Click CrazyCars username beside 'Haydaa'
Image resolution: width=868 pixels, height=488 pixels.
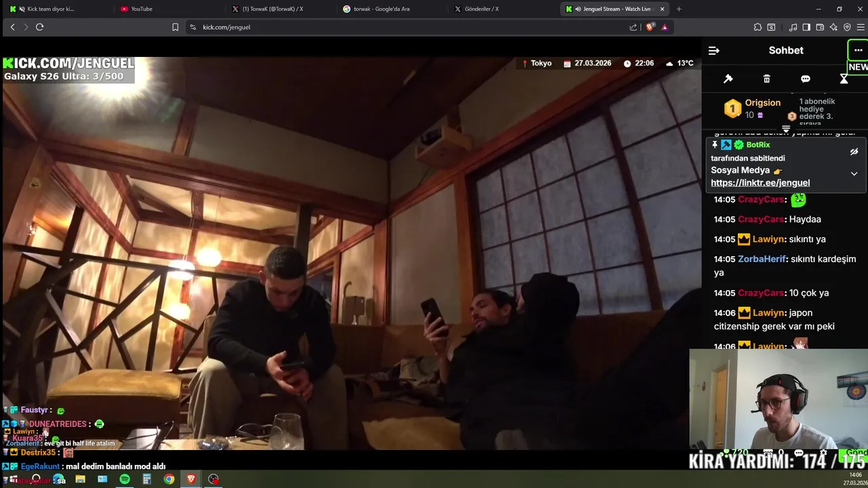pyautogui.click(x=761, y=219)
